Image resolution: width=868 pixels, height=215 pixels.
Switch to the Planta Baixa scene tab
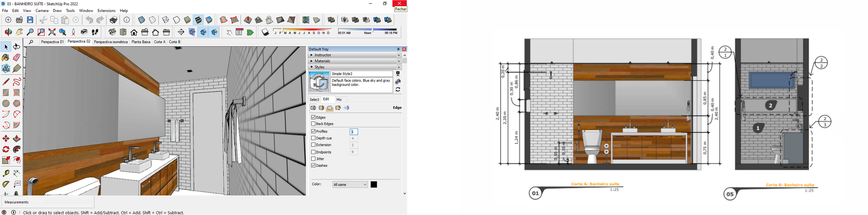(141, 42)
